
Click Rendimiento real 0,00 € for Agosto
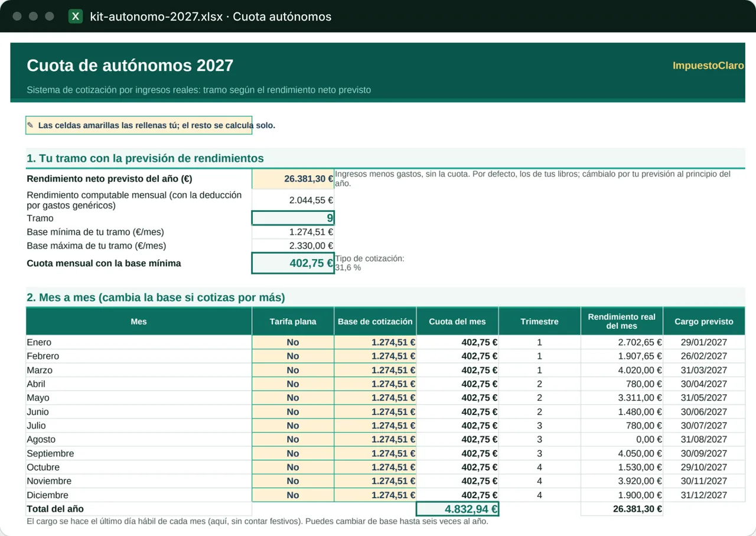pos(621,440)
